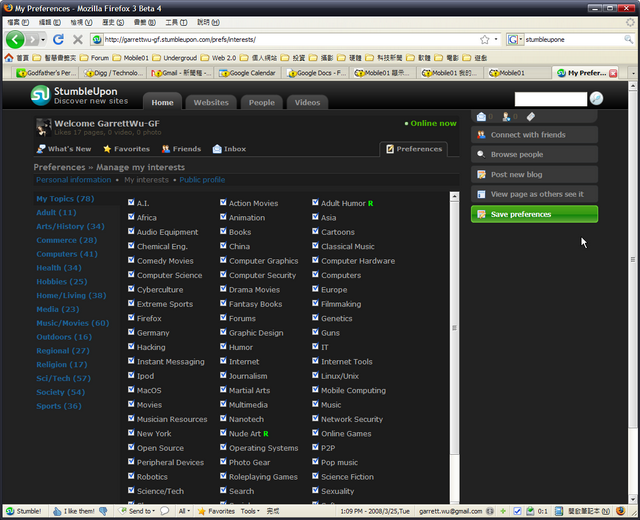Close the My Preferences tab

click(x=613, y=73)
